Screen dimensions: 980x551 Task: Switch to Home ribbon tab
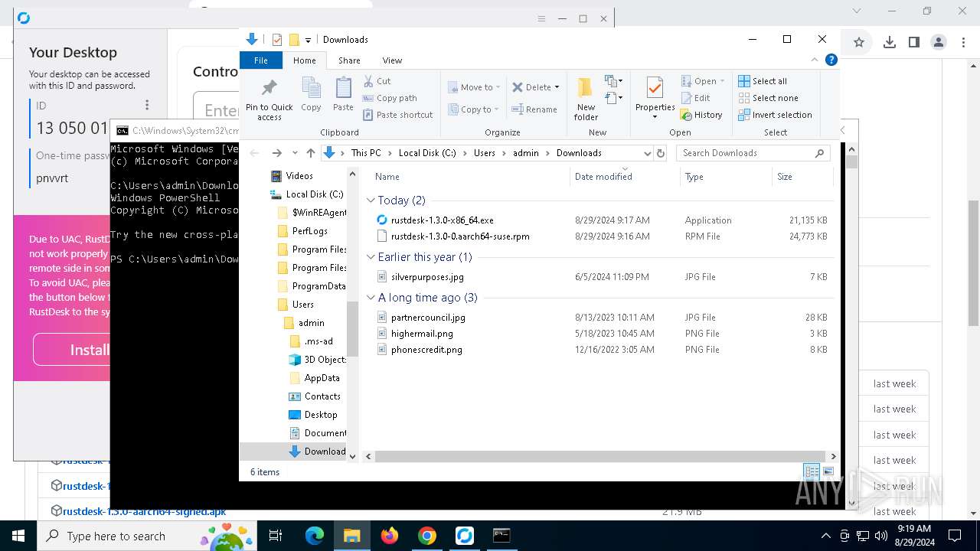coord(304,60)
